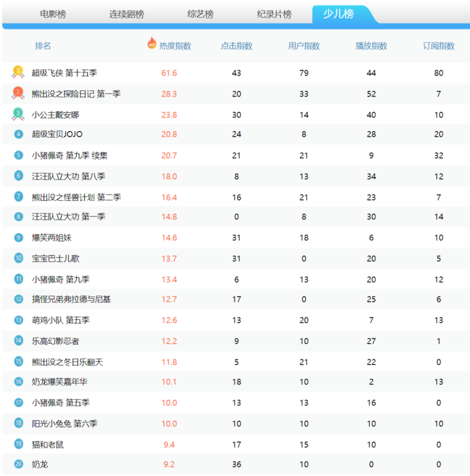Click heat index value 9.2
This screenshot has width=470, height=476.
pyautogui.click(x=169, y=464)
